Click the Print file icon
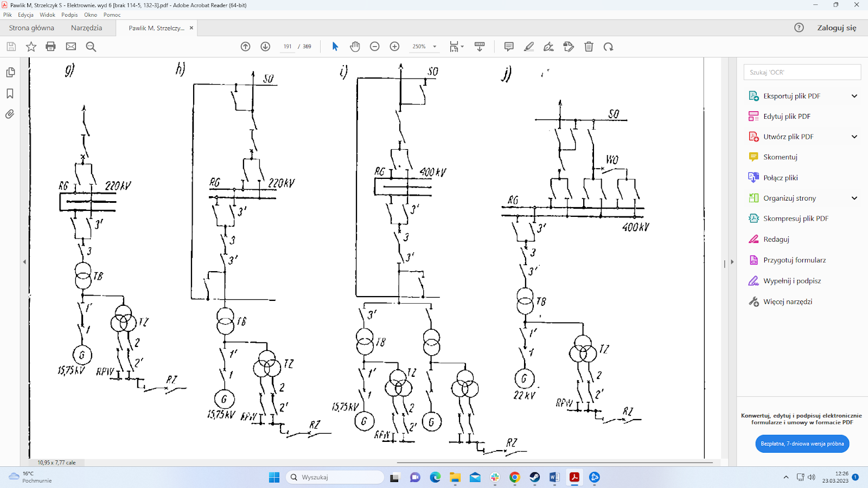The height and width of the screenshot is (488, 868). tap(50, 47)
